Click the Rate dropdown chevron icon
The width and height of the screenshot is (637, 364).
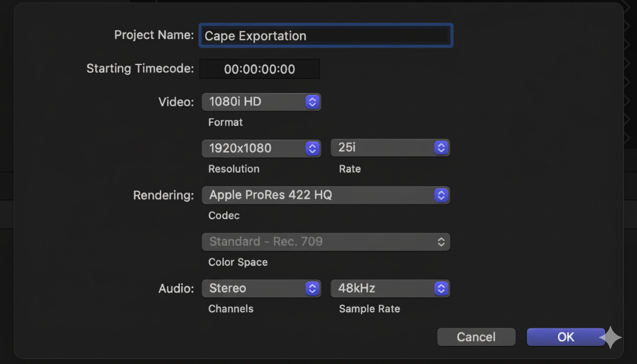tap(441, 147)
